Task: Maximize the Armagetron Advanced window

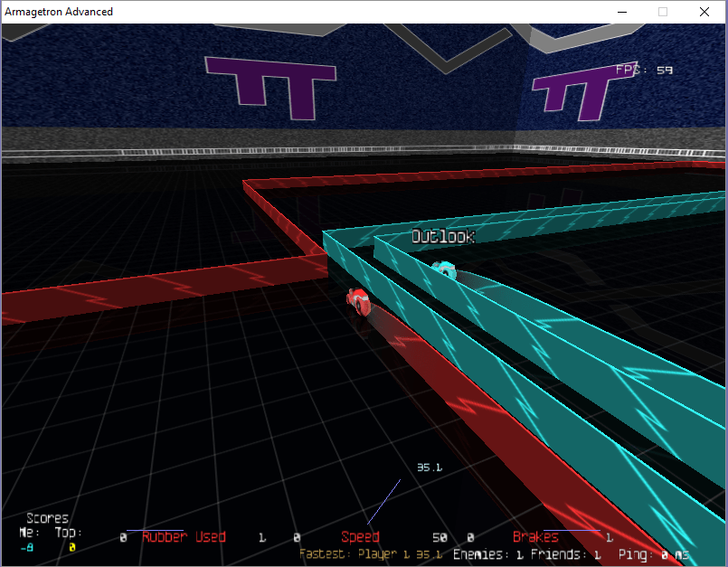Action: click(x=662, y=12)
